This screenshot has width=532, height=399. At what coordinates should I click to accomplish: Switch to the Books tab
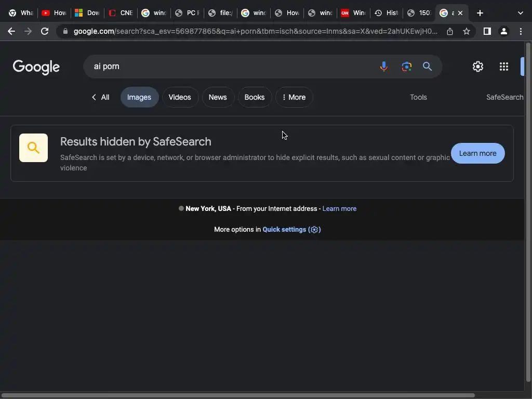pyautogui.click(x=255, y=97)
